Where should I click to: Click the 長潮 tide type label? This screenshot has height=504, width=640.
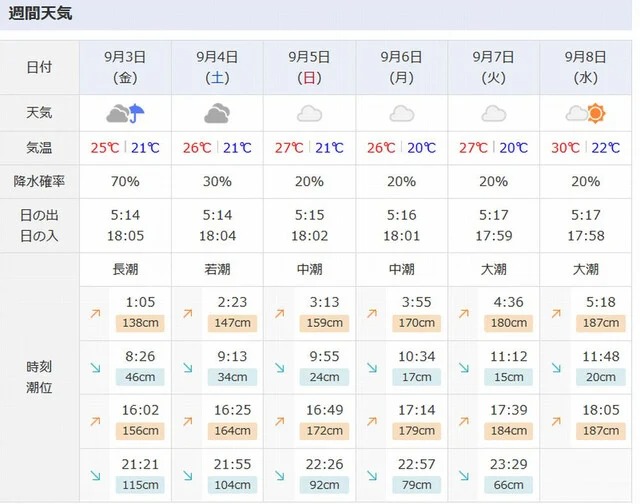click(x=126, y=269)
